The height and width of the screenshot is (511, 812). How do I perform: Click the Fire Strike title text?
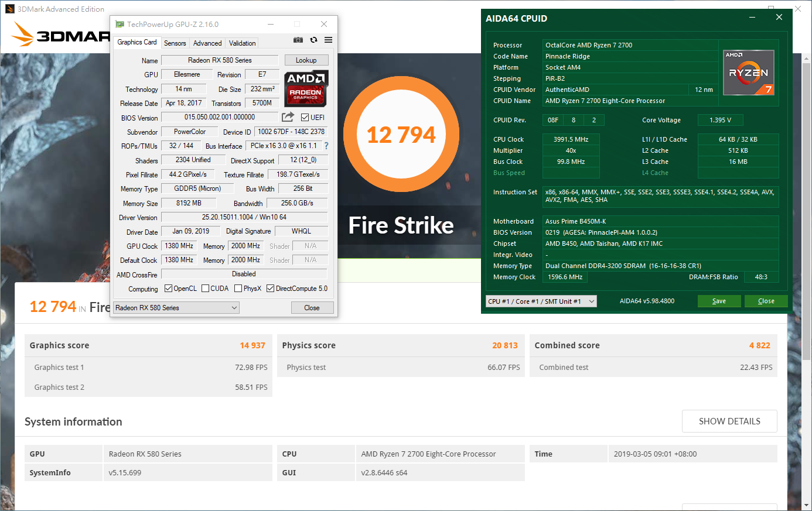pos(401,225)
